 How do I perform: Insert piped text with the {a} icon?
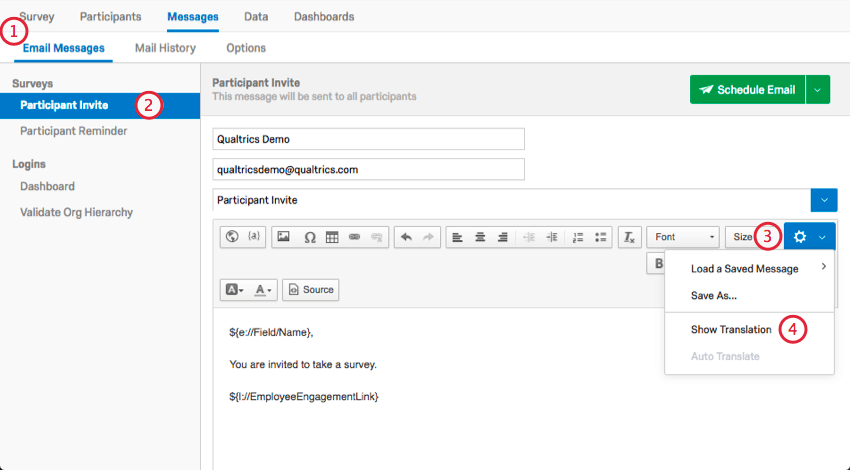[254, 236]
